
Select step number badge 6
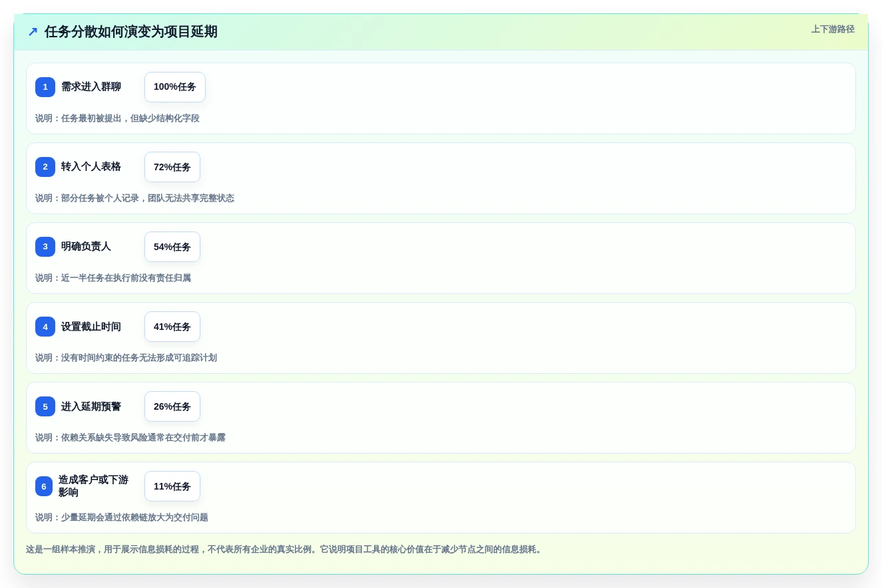pos(44,486)
